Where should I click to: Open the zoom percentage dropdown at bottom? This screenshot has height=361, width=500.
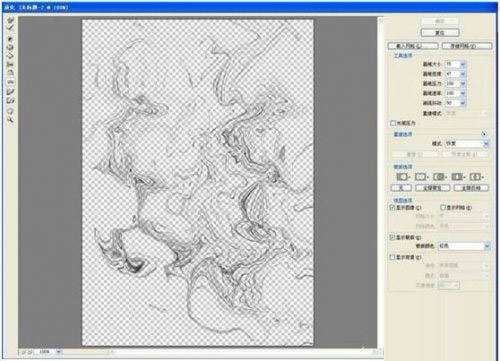(59, 352)
